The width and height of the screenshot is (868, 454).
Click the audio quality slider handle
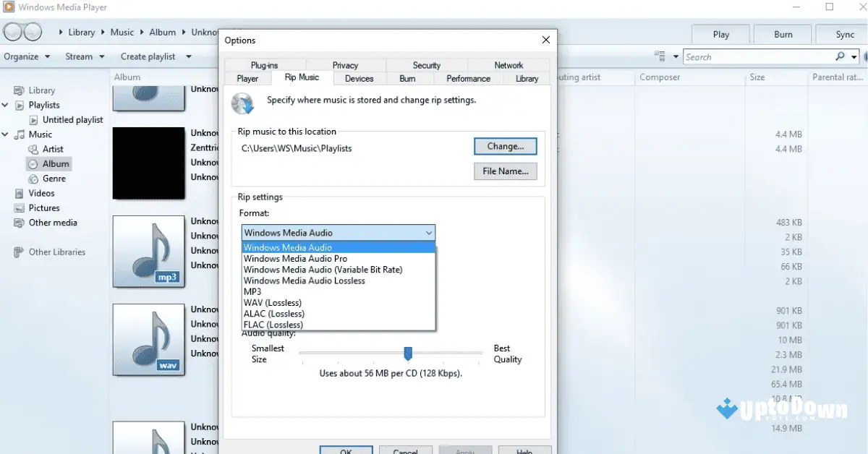[x=407, y=354]
